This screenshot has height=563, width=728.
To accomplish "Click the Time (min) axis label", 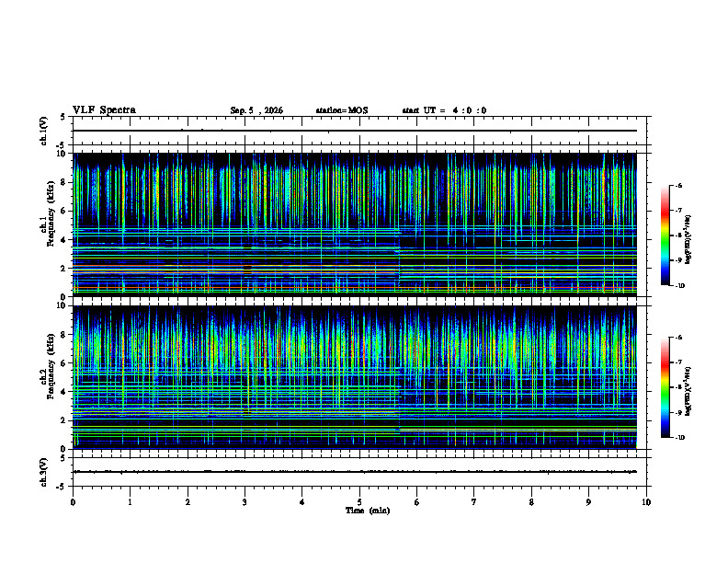I will click(x=368, y=511).
